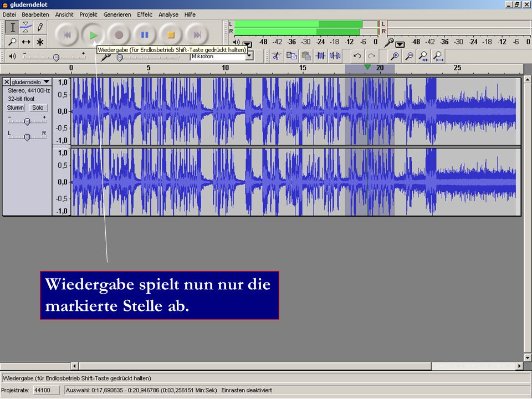The height and width of the screenshot is (399, 532).
Task: Fit selection in window
Action: [x=424, y=56]
